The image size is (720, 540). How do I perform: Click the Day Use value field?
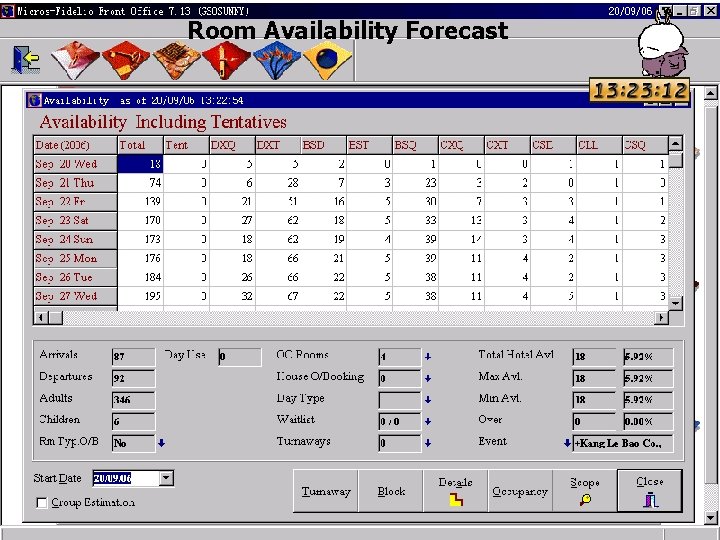point(240,356)
